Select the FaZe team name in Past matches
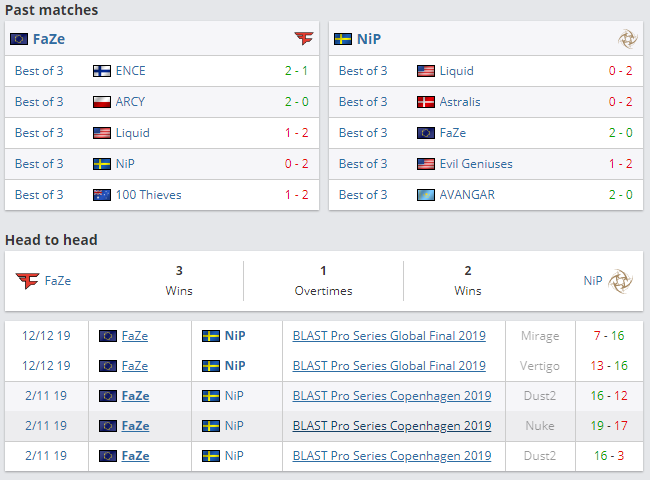 50,39
